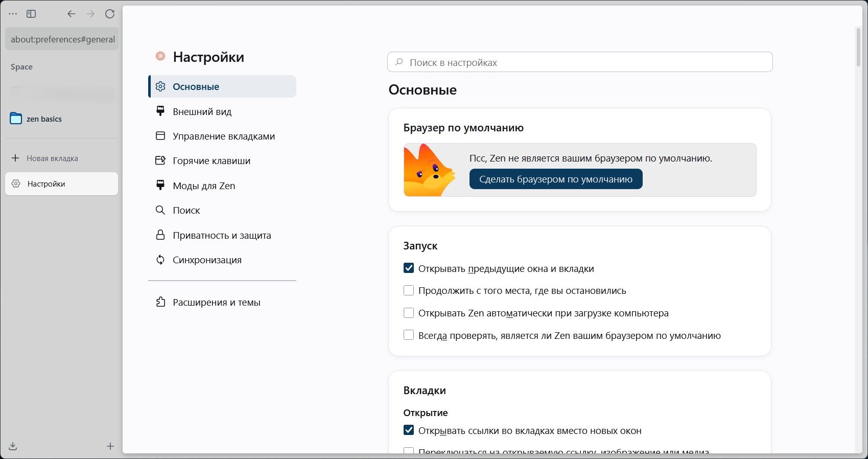This screenshot has width=868, height=459.
Task: Click the Запуск section heading
Action: 420,246
